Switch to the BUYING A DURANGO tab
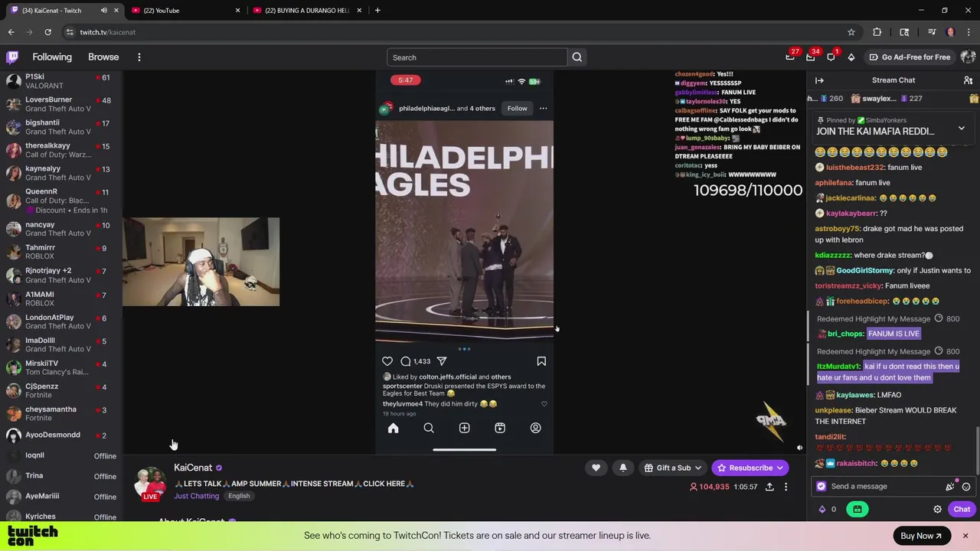This screenshot has height=551, width=980. 308,11
